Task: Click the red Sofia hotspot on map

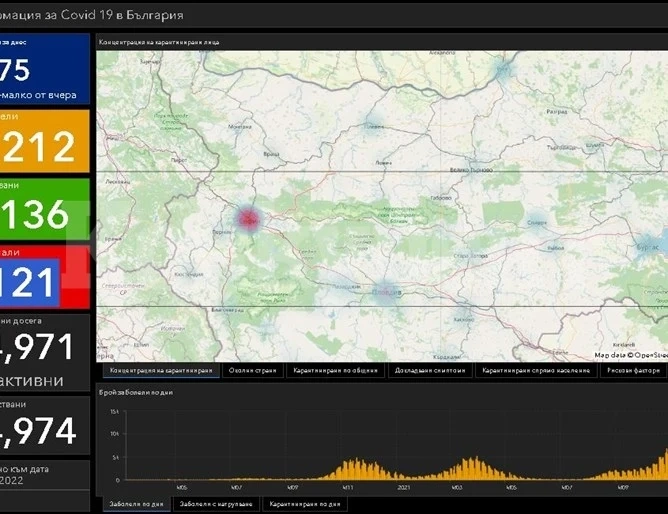Action: (248, 219)
